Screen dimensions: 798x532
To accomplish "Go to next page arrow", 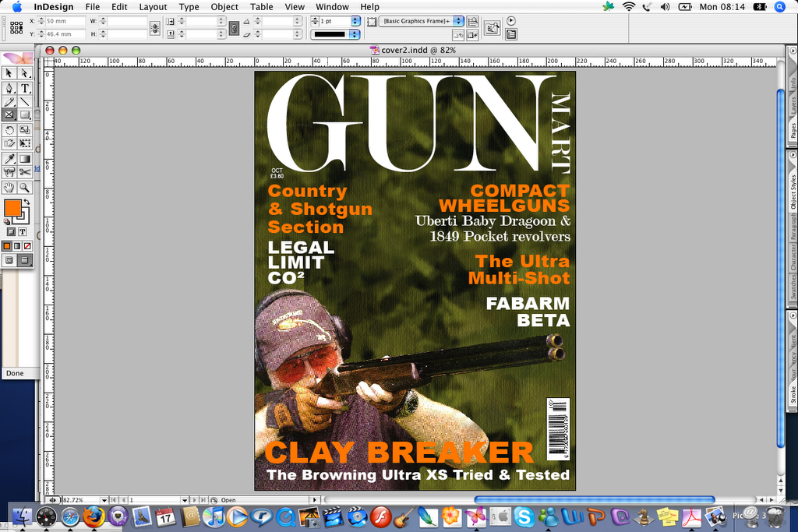I will (x=194, y=500).
